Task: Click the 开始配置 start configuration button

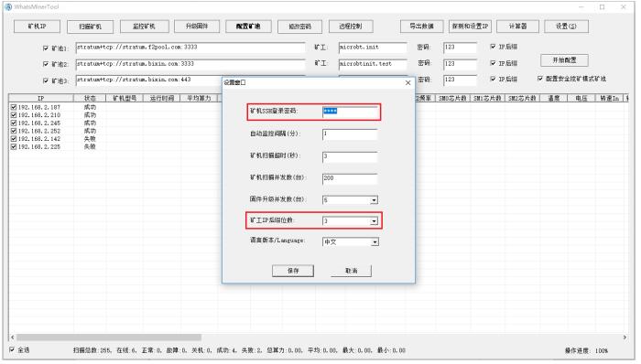Action: (x=565, y=60)
